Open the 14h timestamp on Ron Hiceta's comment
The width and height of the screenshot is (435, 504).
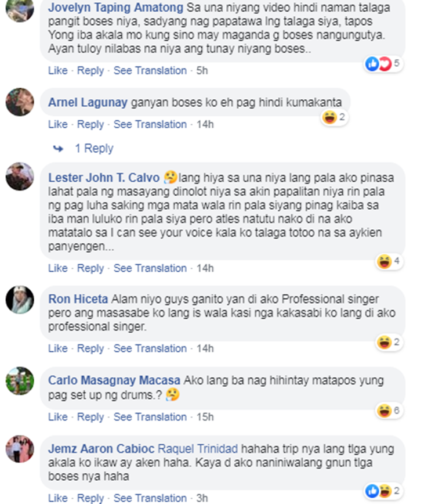(205, 348)
